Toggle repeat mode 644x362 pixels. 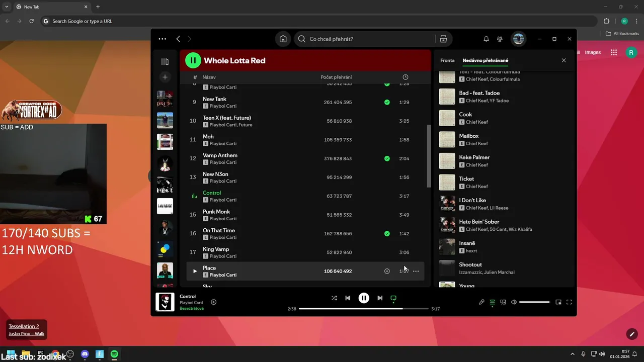(393, 298)
